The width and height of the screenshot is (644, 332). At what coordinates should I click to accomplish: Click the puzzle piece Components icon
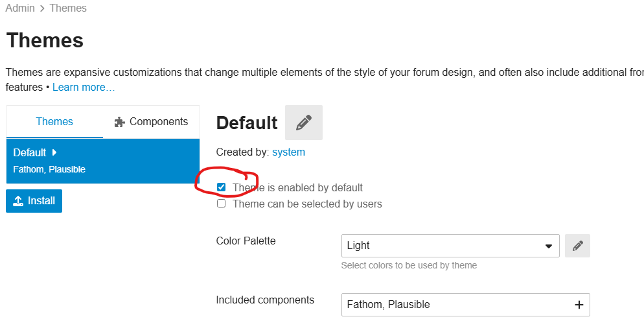point(119,122)
